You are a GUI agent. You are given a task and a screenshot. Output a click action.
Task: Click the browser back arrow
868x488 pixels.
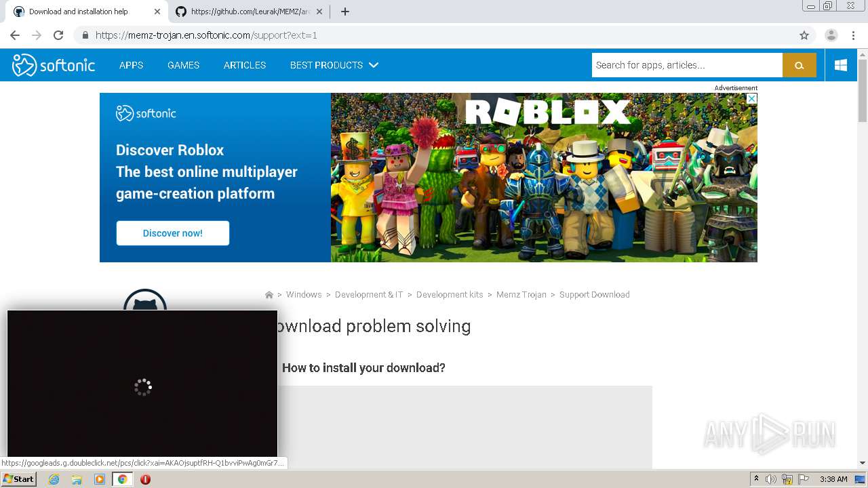[15, 35]
